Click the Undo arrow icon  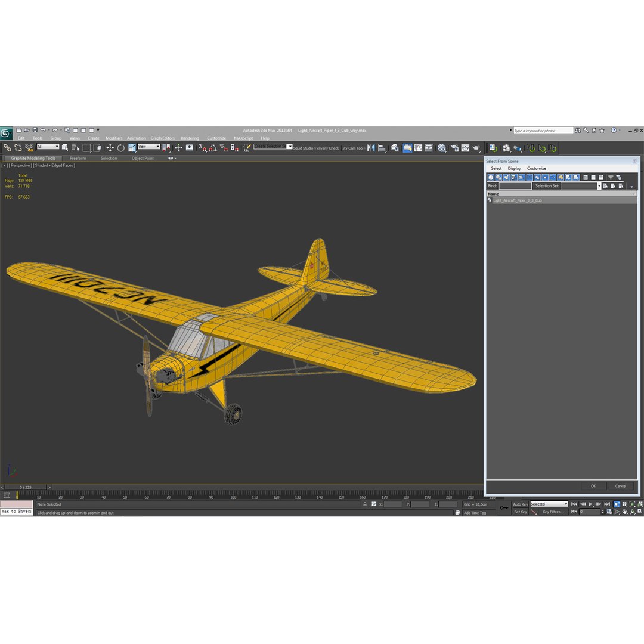coord(43,130)
